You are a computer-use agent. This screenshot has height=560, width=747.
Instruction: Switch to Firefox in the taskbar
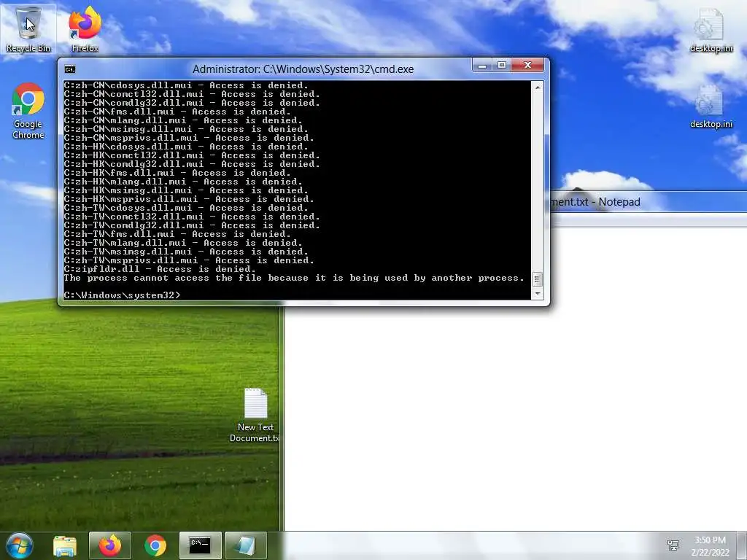click(110, 545)
